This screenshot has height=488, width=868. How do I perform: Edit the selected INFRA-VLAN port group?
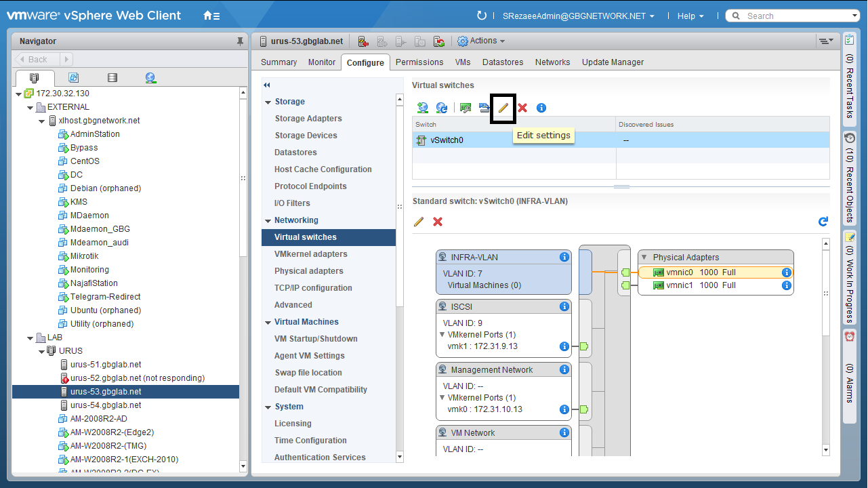pos(419,222)
